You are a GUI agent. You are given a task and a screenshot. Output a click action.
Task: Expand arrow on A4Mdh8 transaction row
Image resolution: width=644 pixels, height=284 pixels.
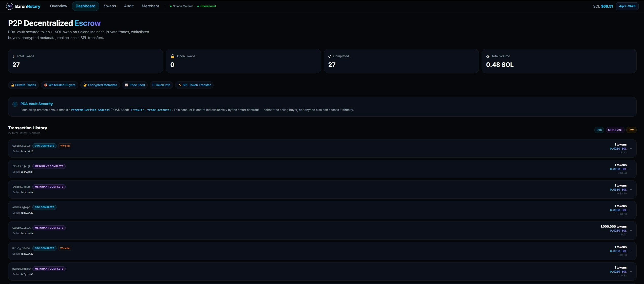pos(631,210)
